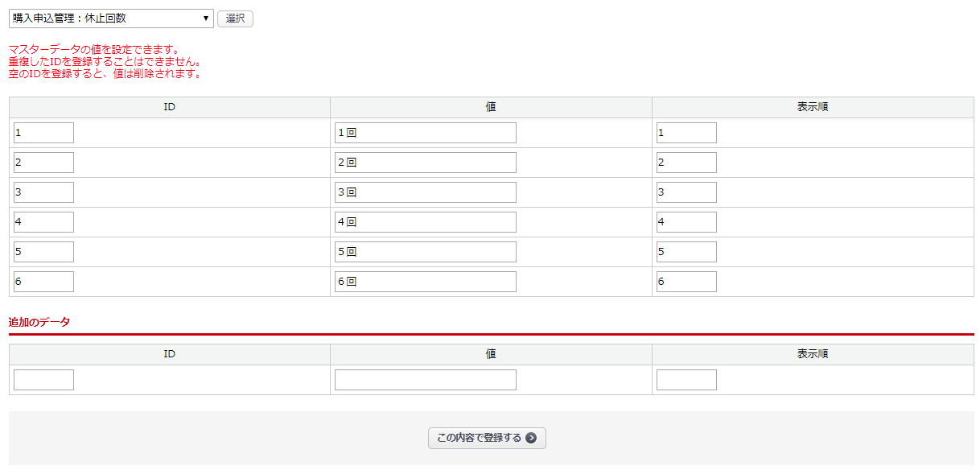Click the ID field containing 2
Image resolution: width=980 pixels, height=470 pixels.
43,163
